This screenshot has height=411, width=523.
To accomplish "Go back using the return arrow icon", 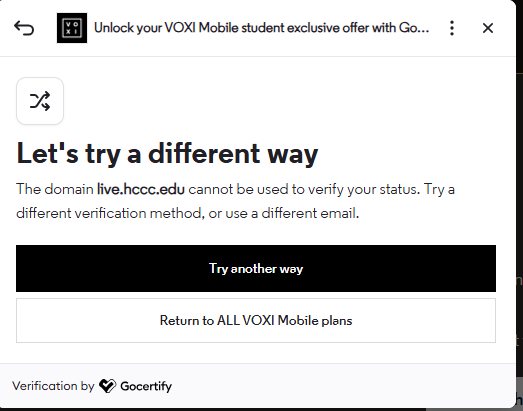I will pos(24,28).
